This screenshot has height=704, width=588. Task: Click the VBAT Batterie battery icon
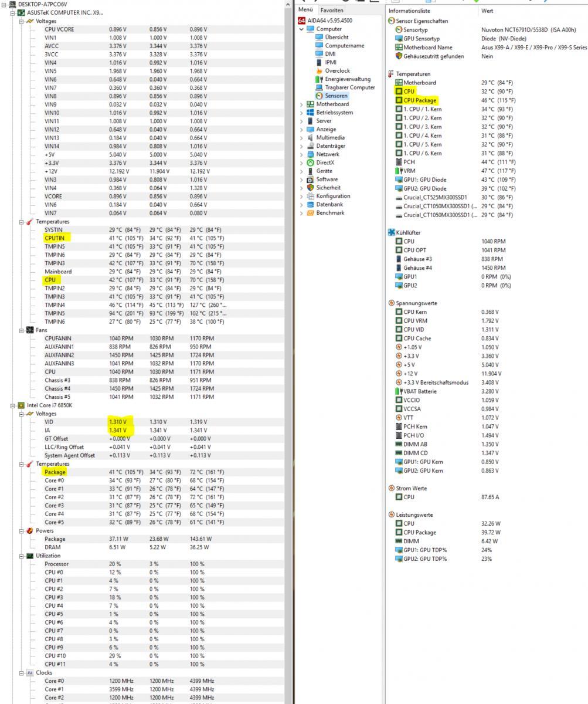coord(399,391)
